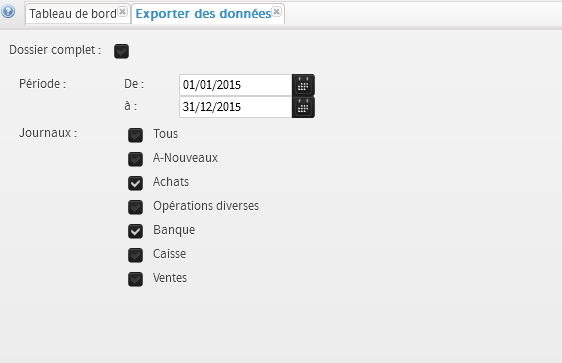Click the Journaux : label
The width and height of the screenshot is (562, 363).
tap(48, 133)
